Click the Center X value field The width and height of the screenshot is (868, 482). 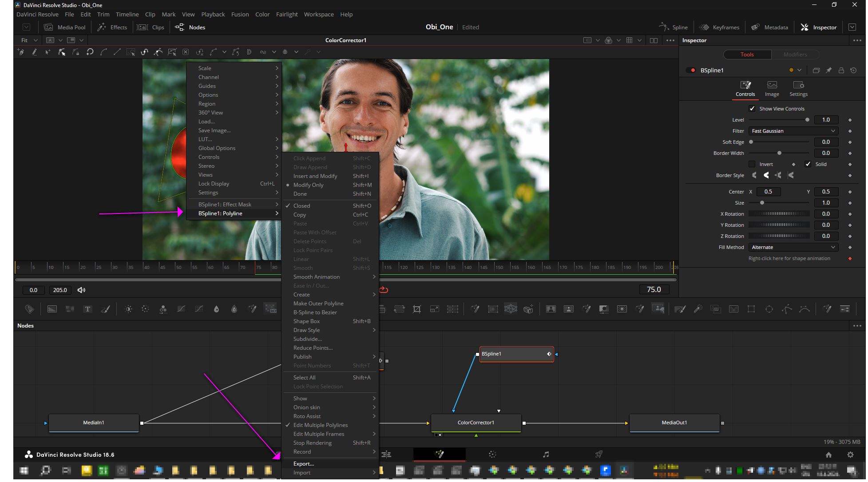click(768, 192)
